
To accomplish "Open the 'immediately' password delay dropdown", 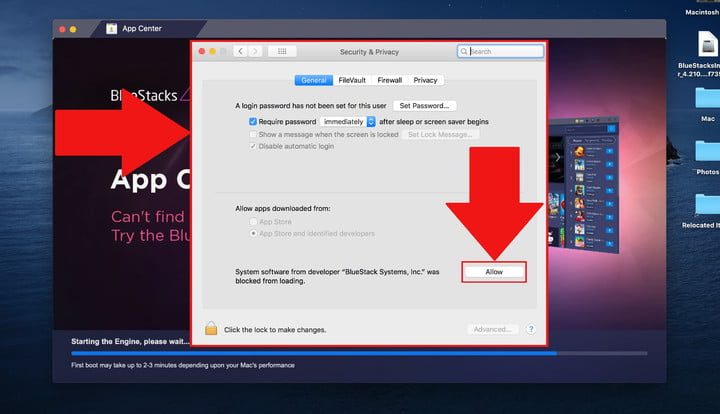I will click(x=348, y=122).
